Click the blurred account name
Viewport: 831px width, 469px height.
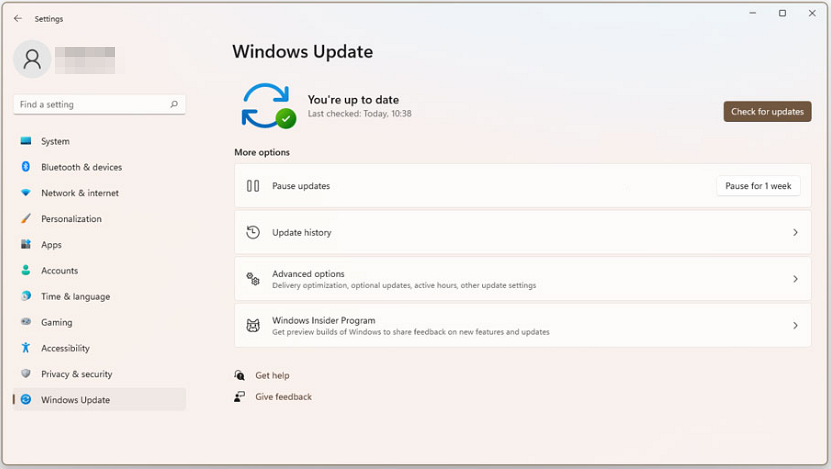85,60
